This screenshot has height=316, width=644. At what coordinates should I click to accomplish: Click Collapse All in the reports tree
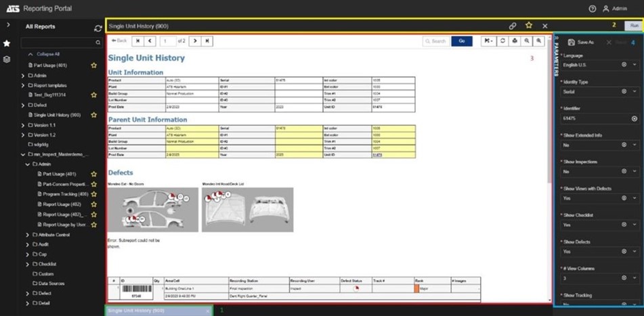click(47, 53)
